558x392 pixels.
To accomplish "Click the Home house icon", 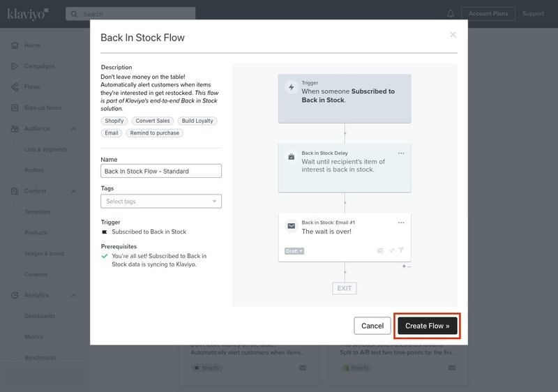I will tap(15, 45).
